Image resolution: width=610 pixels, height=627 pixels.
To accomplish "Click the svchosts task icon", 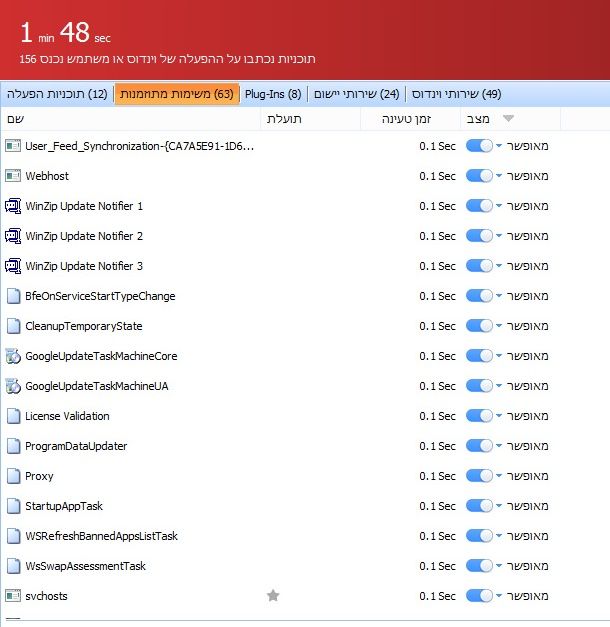I will 13,596.
